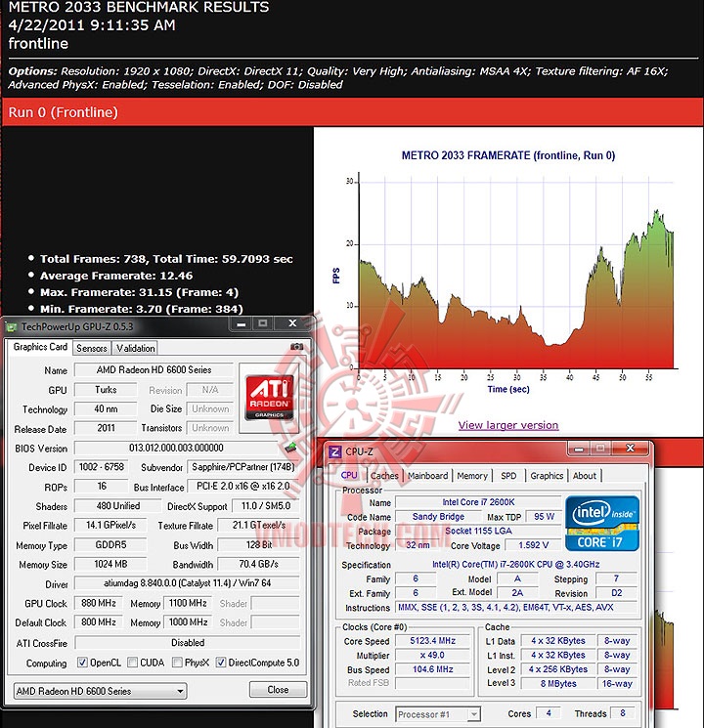Click the Multiplier value x 49.0
The height and width of the screenshot is (728, 704).
pos(432,655)
